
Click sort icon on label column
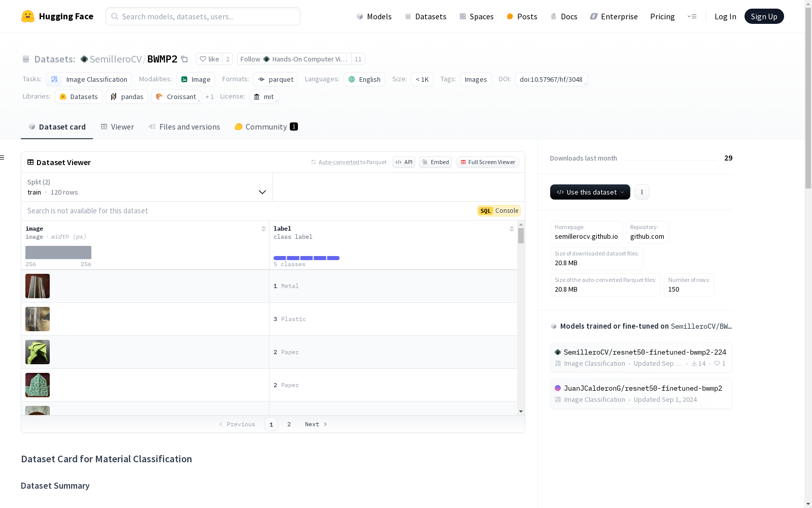tap(512, 229)
